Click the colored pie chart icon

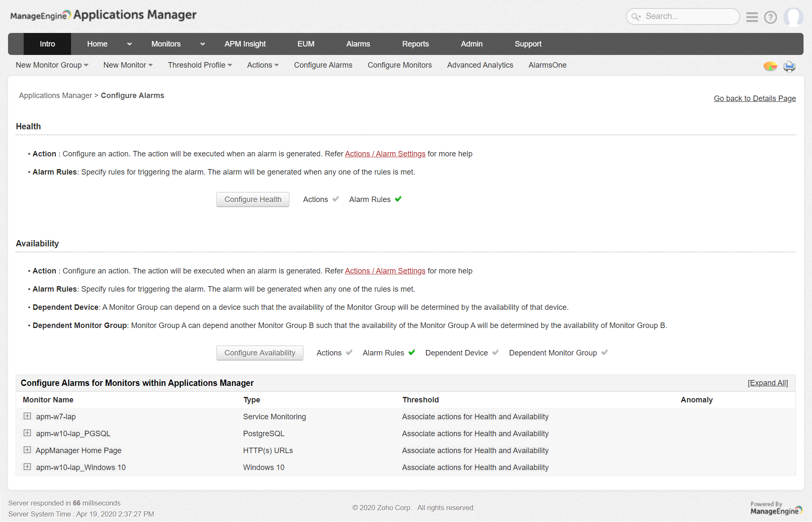pos(770,66)
